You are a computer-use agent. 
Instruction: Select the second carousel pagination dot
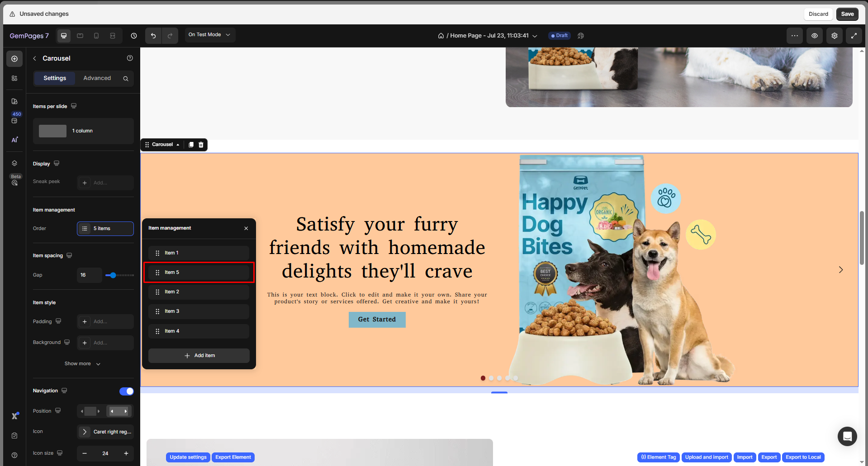point(491,378)
